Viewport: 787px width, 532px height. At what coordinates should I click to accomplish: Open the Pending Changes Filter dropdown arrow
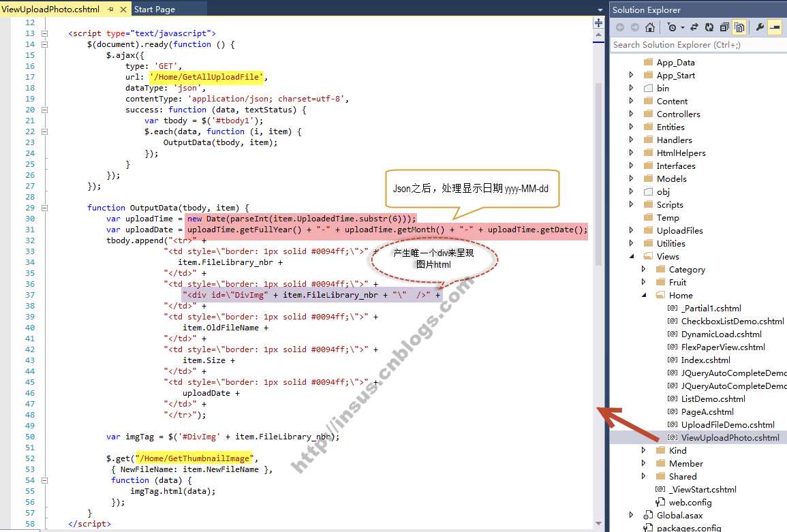683,28
